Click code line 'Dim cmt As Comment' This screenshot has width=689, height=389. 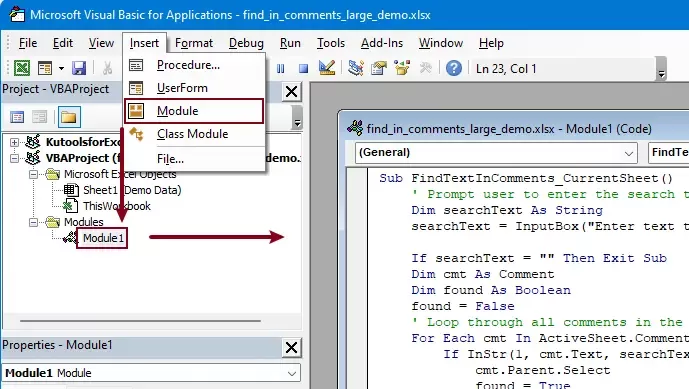pos(483,274)
